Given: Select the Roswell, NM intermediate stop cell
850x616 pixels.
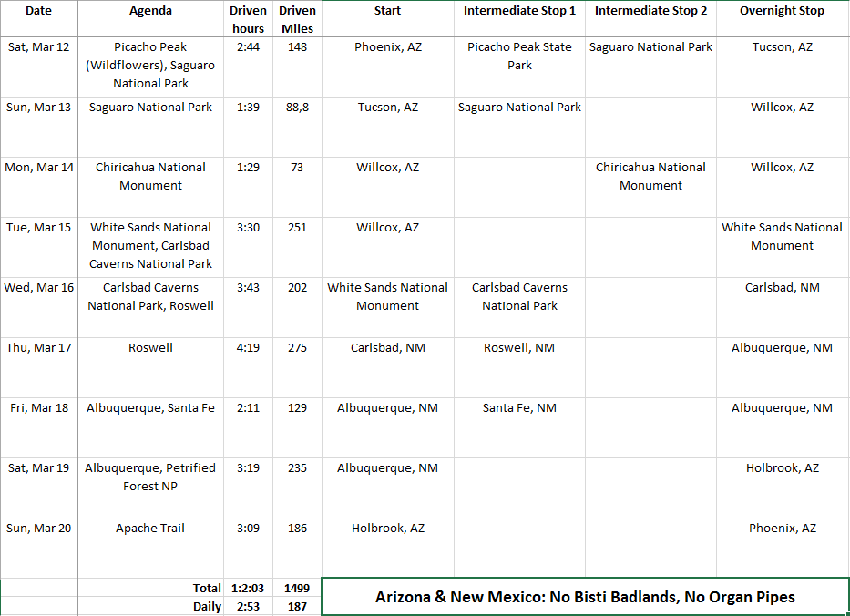Looking at the screenshot, I should pyautogui.click(x=519, y=347).
